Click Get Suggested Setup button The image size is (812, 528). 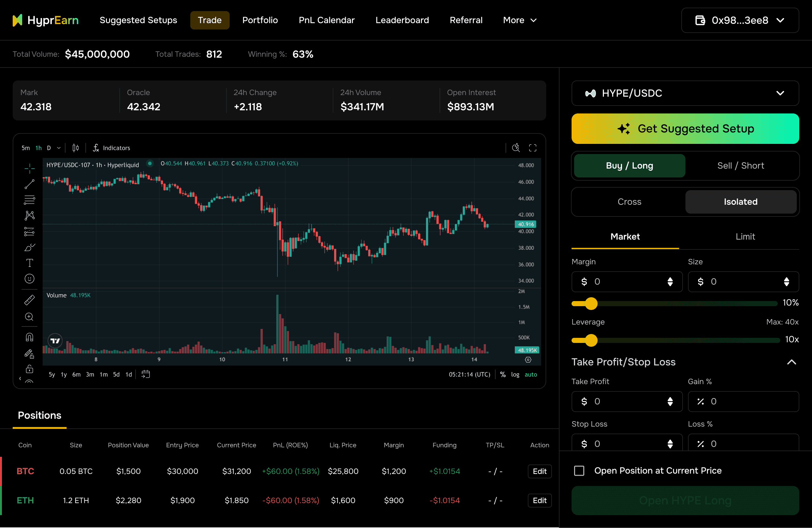[x=685, y=129]
